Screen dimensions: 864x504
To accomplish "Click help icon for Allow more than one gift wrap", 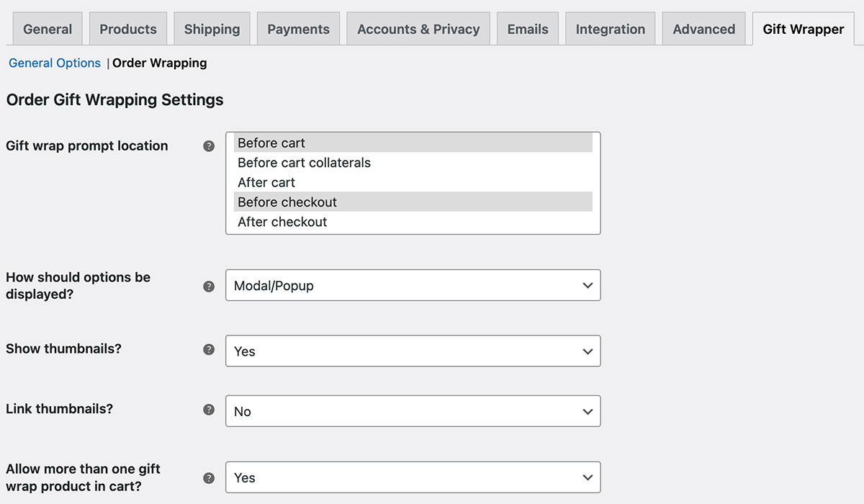I will 209,477.
